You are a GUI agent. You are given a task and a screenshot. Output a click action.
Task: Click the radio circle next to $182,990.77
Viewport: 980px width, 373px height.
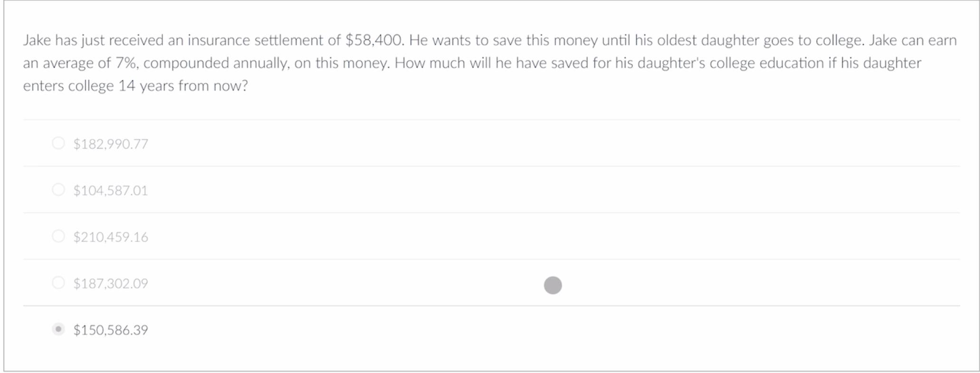[x=58, y=143]
